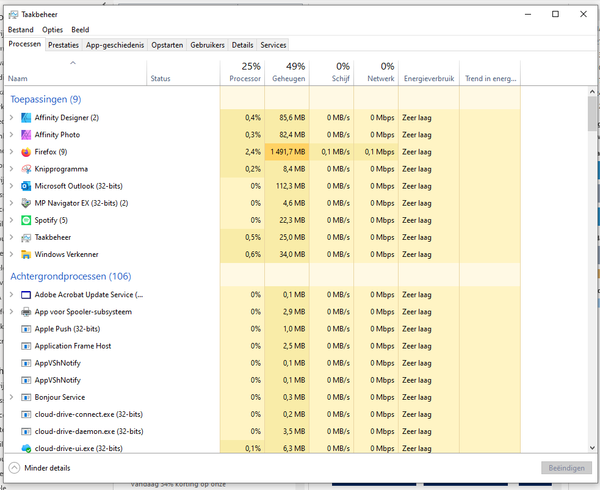Select the Firefox icon in process list

(26, 152)
